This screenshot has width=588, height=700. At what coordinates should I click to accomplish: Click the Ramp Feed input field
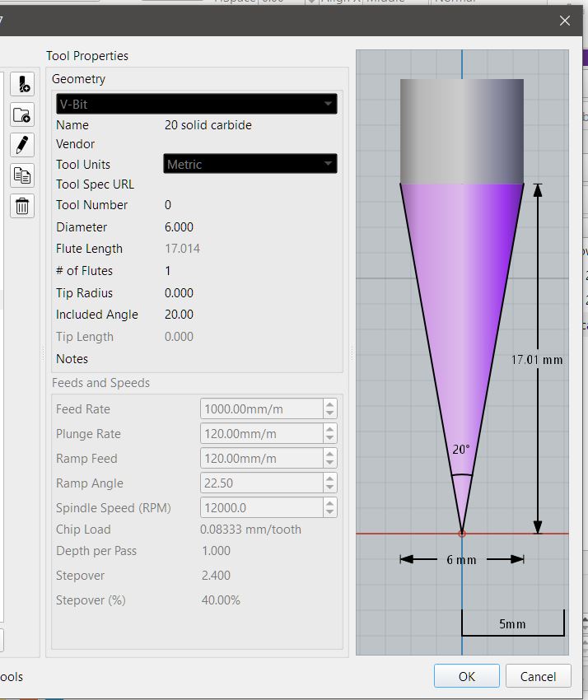261,459
